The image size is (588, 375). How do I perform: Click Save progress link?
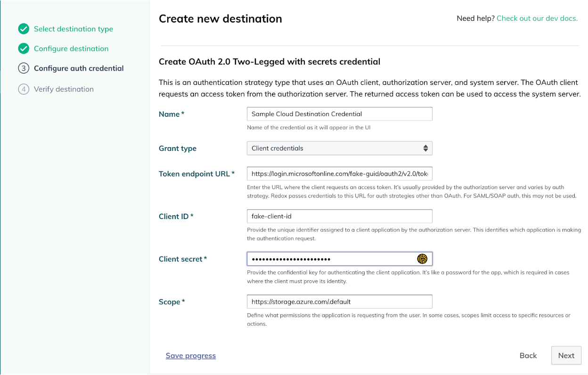191,356
